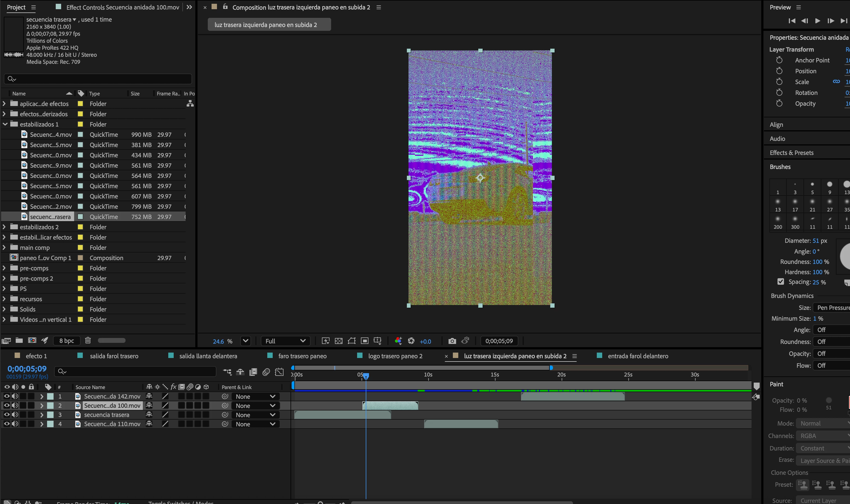Image resolution: width=850 pixels, height=504 pixels.
Task: Hide layer 3 secuencia trasera
Action: pyautogui.click(x=6, y=415)
